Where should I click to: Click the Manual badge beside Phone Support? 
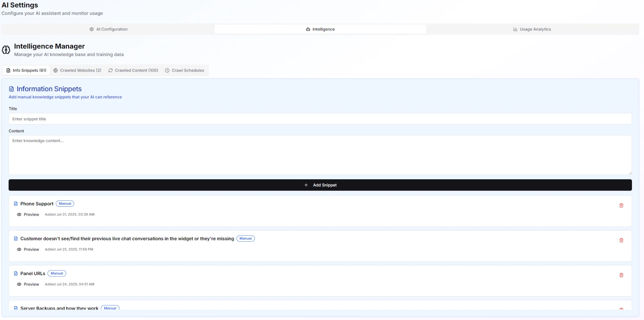point(65,203)
